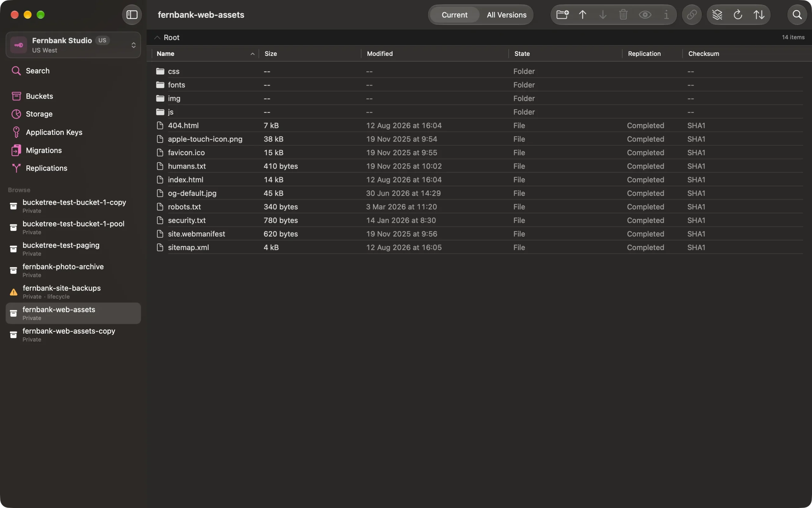Image resolution: width=812 pixels, height=508 pixels.
Task: Toggle the eye preview icon
Action: coord(645,15)
